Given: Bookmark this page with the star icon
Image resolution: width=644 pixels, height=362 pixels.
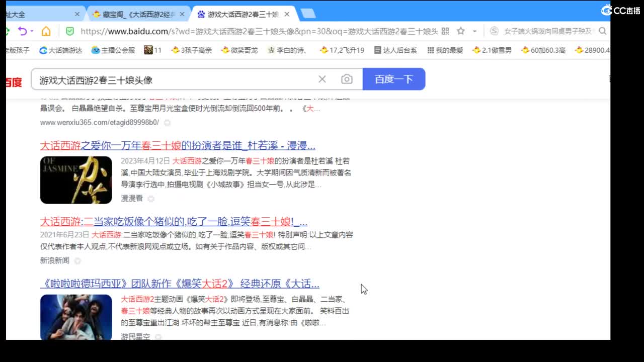Looking at the screenshot, I should coord(460,31).
